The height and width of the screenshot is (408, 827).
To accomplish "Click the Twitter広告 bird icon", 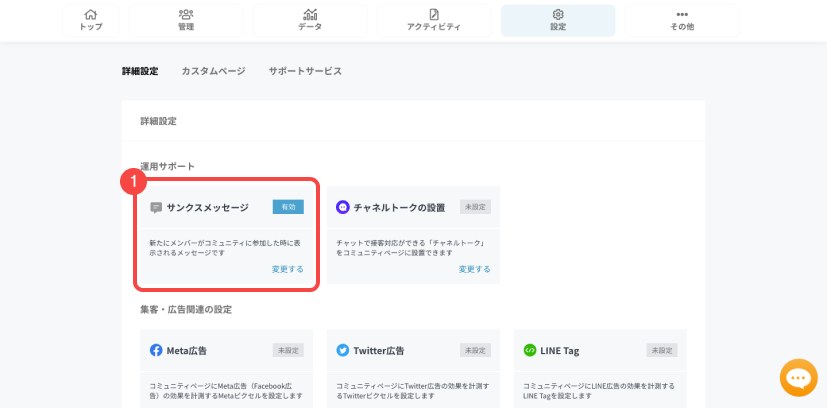I will [x=343, y=351].
